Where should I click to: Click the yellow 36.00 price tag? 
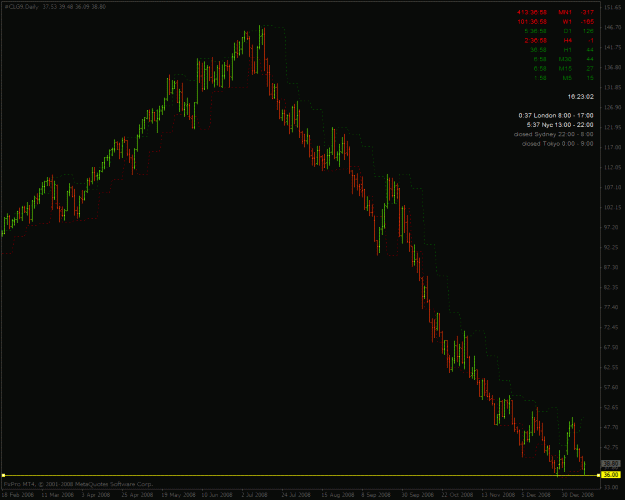pyautogui.click(x=611, y=475)
